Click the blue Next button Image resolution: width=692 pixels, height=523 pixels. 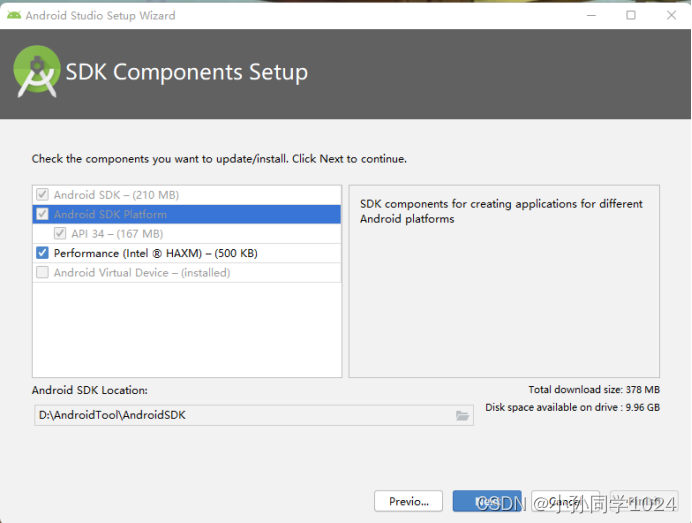click(487, 501)
